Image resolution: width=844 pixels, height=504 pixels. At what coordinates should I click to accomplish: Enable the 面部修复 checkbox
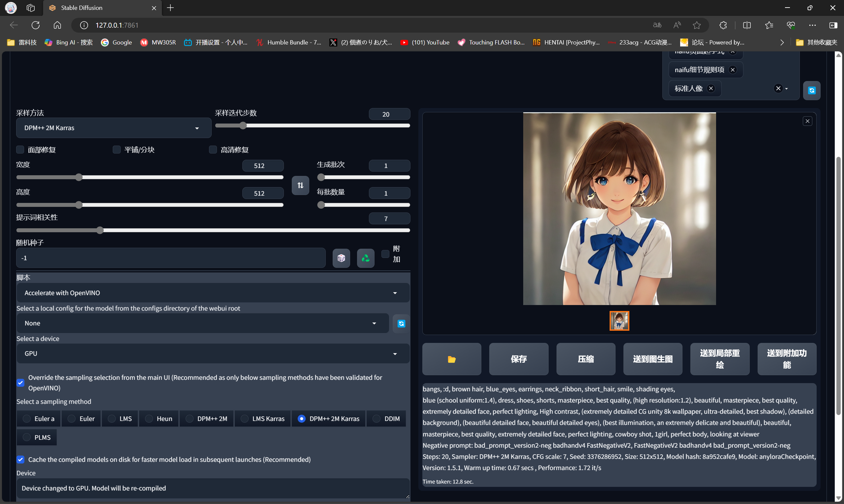click(x=20, y=150)
